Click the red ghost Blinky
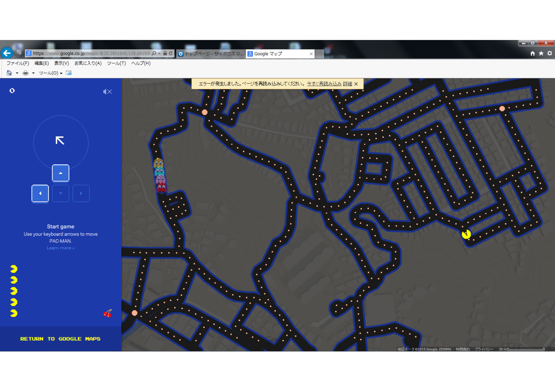 pos(162,188)
